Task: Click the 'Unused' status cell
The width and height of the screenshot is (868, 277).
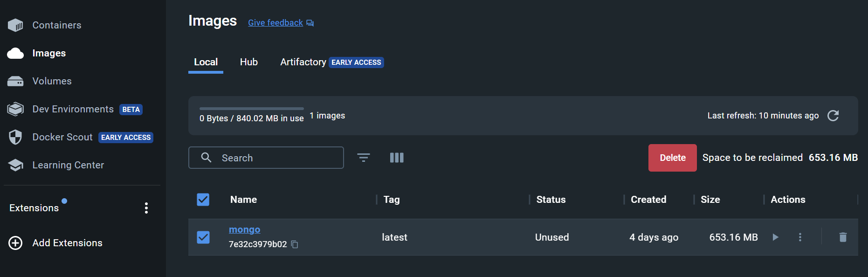Action: click(x=552, y=237)
